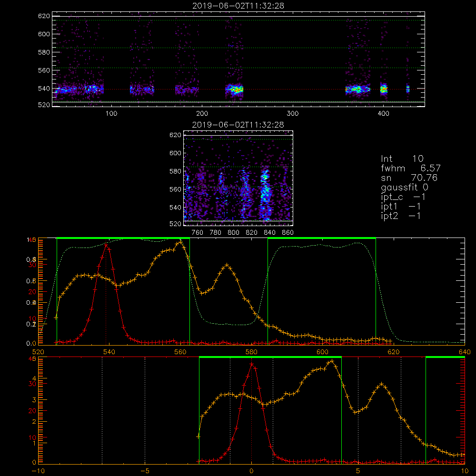Click '-10' on the bottom plot's x-axis
This screenshot has height=476, width=476.
(38, 471)
